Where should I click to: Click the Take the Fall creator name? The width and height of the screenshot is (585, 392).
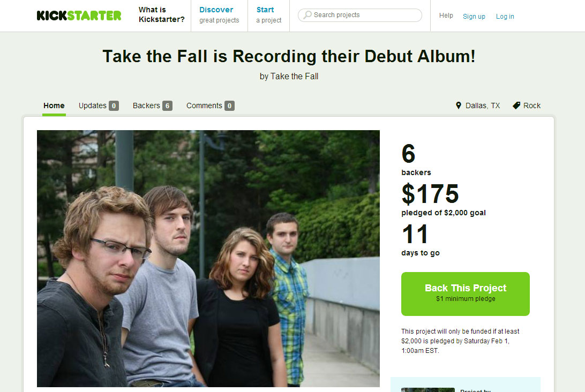(294, 77)
